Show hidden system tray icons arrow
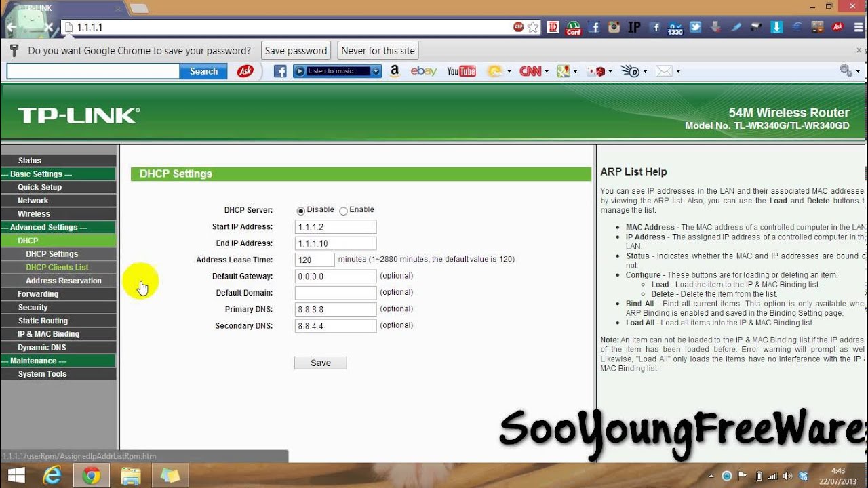Viewport: 868px width, 488px height. 711,476
